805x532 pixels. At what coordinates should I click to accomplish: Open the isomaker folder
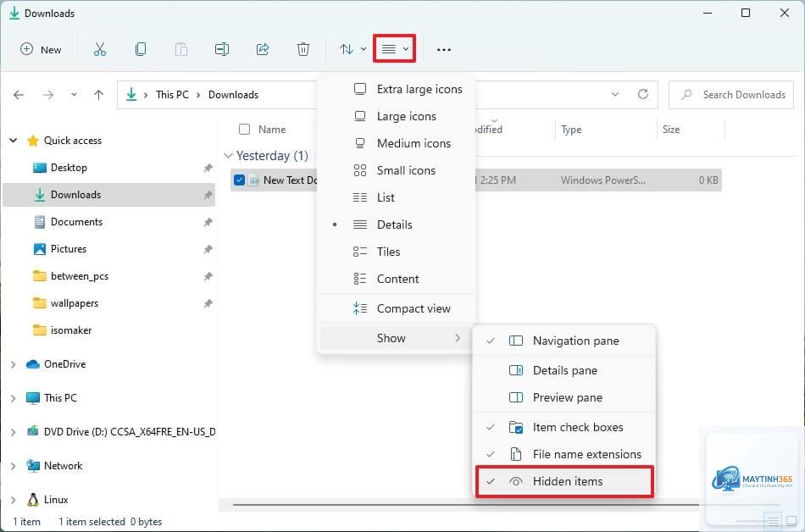(x=71, y=330)
